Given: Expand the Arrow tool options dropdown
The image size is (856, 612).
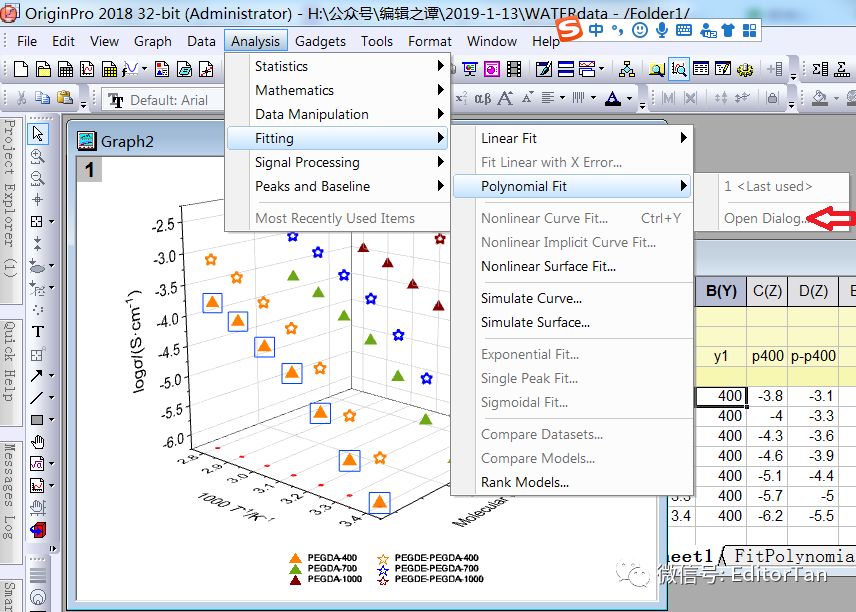Looking at the screenshot, I should (51, 376).
